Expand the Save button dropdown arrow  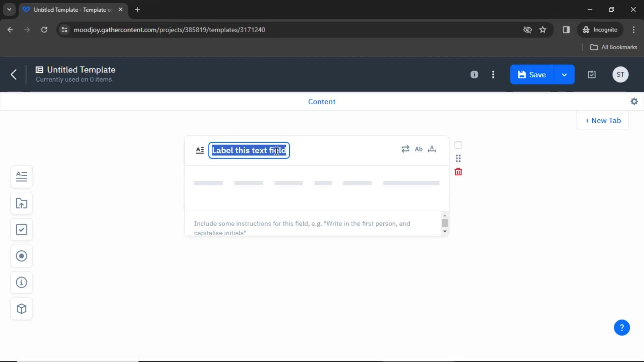pyautogui.click(x=565, y=74)
